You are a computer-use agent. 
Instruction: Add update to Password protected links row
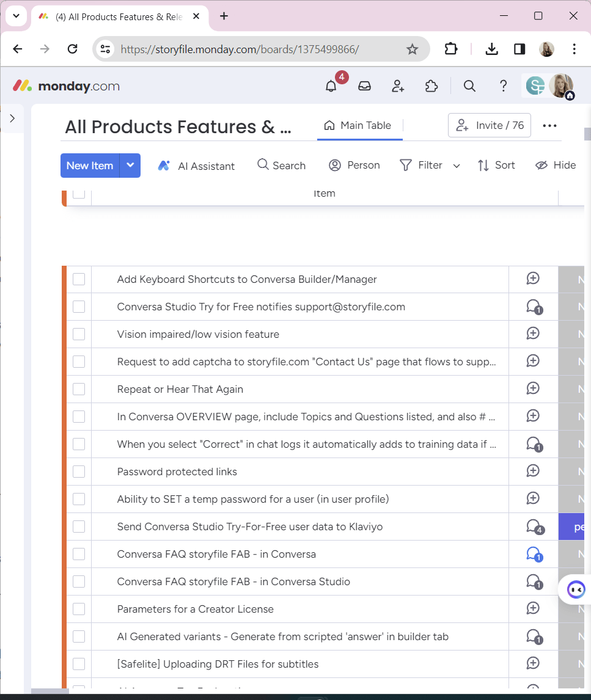click(x=533, y=471)
